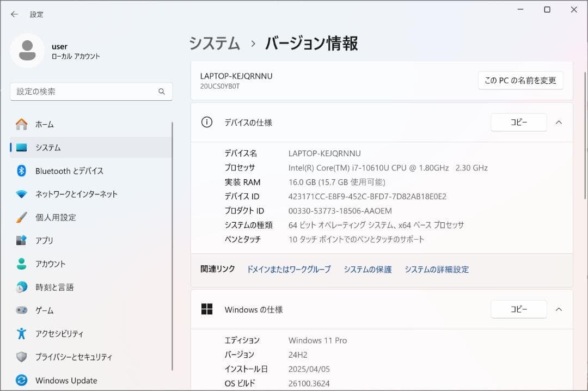The height and width of the screenshot is (391, 588).
Task: Click the back arrow in title bar
Action: pos(14,14)
